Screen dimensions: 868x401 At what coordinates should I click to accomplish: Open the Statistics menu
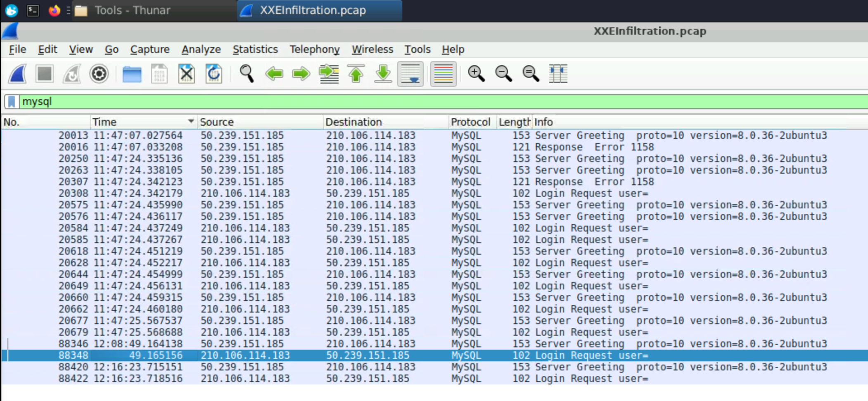255,50
